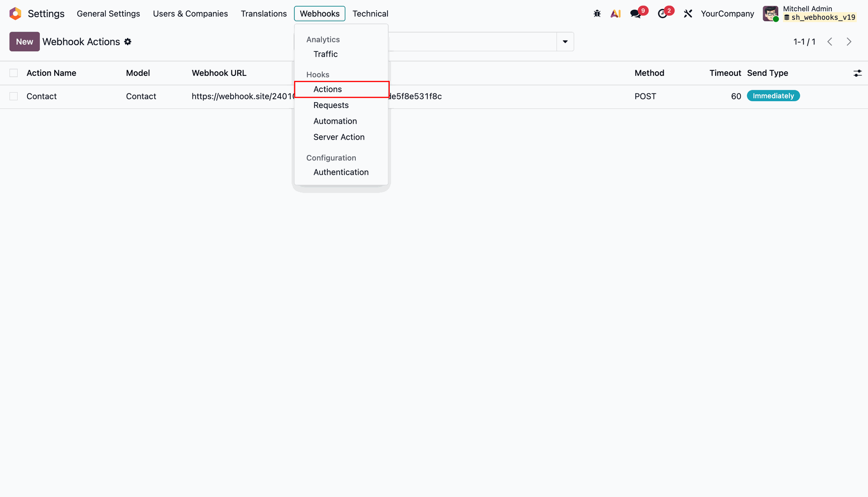This screenshot has height=497, width=868.
Task: Open the Translations menu
Action: [x=264, y=14]
